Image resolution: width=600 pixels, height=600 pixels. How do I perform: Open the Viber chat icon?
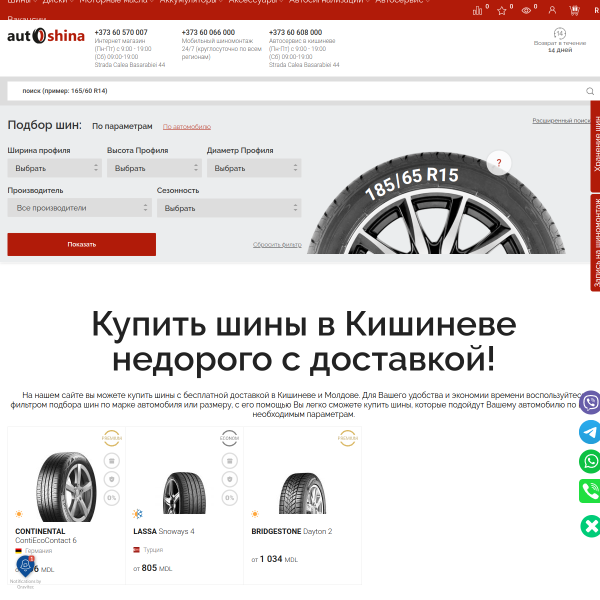pyautogui.click(x=590, y=402)
